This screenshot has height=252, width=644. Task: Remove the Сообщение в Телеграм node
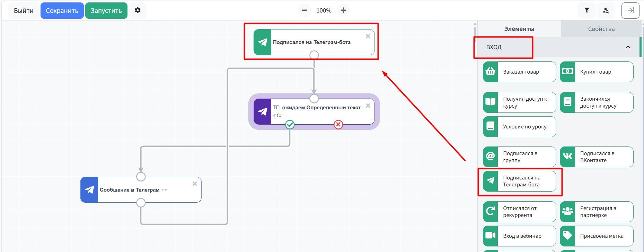click(195, 184)
